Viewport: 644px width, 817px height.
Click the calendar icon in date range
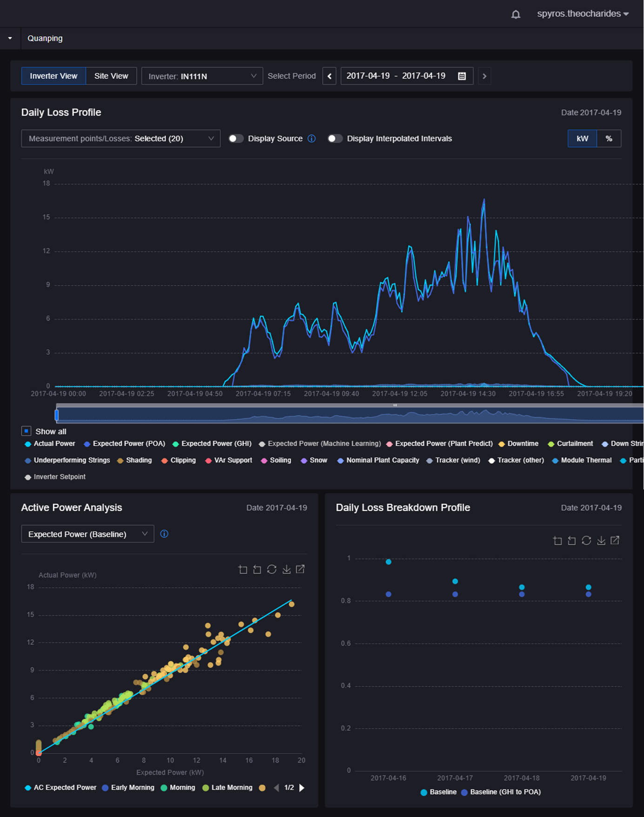tap(462, 76)
